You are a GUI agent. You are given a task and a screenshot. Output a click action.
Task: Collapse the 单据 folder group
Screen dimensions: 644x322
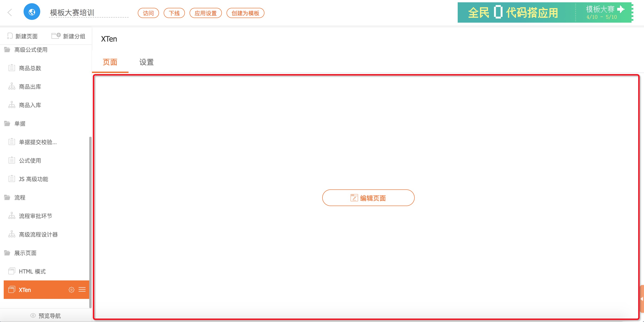[7, 124]
